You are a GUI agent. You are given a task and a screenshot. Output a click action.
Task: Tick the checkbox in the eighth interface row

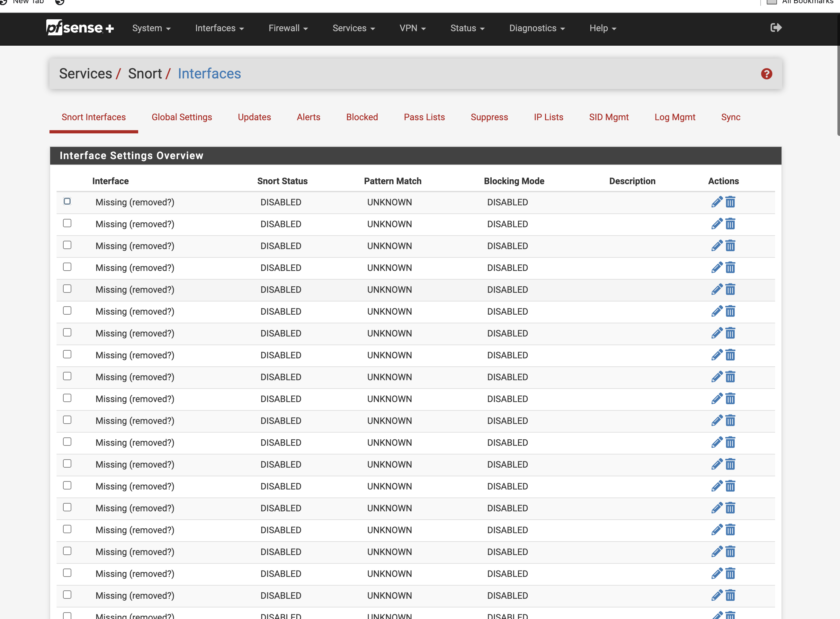pyautogui.click(x=67, y=354)
